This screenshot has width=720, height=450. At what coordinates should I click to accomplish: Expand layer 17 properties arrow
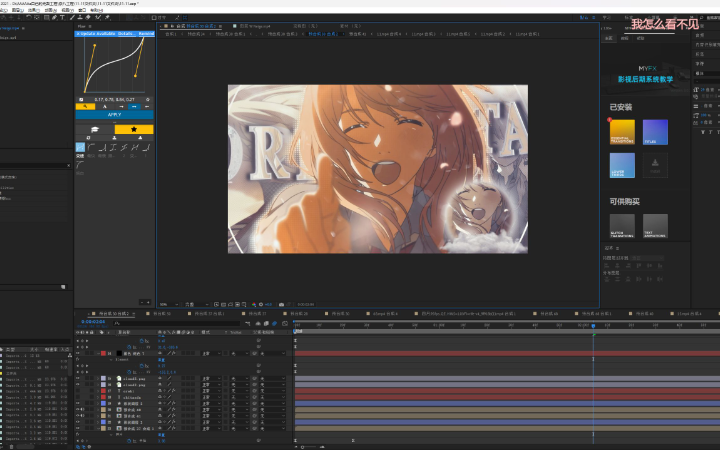point(98,391)
